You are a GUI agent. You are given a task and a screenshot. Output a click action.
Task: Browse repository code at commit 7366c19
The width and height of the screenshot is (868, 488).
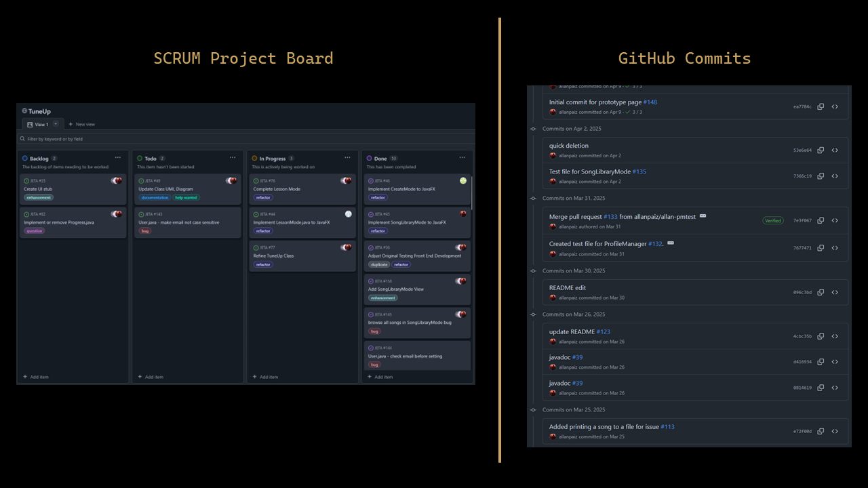(x=835, y=176)
